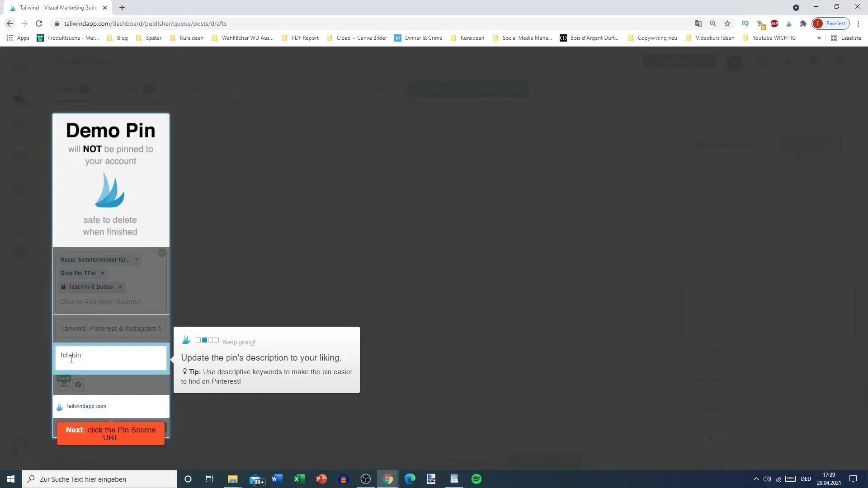Viewport: 868px width, 488px height.
Task: Open the Leseliste reading list
Action: point(846,38)
